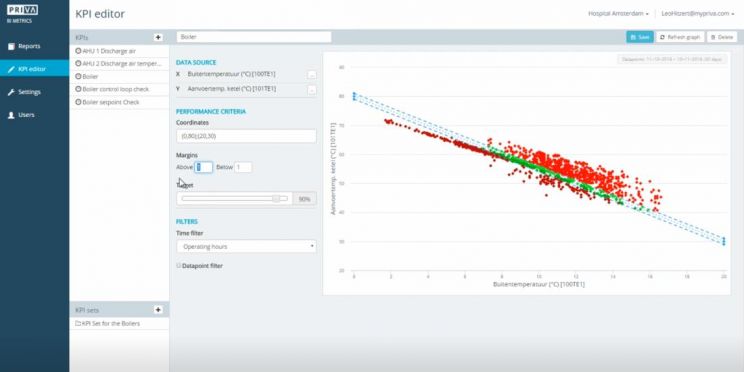Click the Settings wrench icon
This screenshot has height=372, width=744.
click(x=11, y=92)
